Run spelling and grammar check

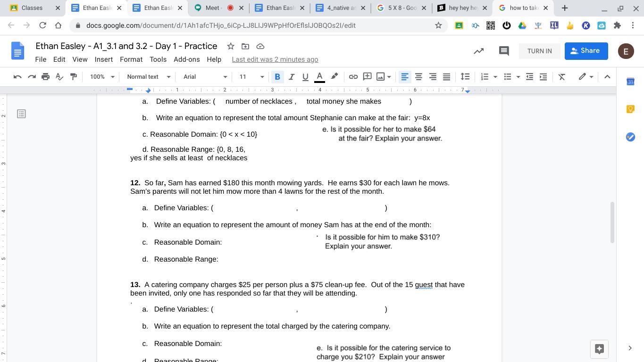59,77
